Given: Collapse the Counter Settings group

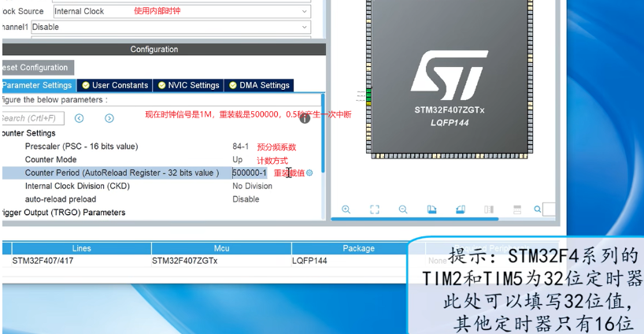Looking at the screenshot, I should tap(29, 133).
